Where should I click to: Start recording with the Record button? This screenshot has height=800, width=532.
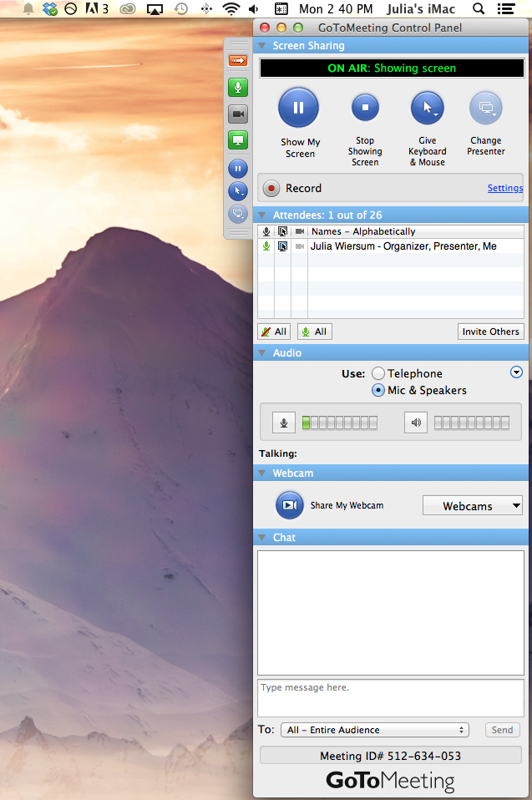[x=271, y=188]
